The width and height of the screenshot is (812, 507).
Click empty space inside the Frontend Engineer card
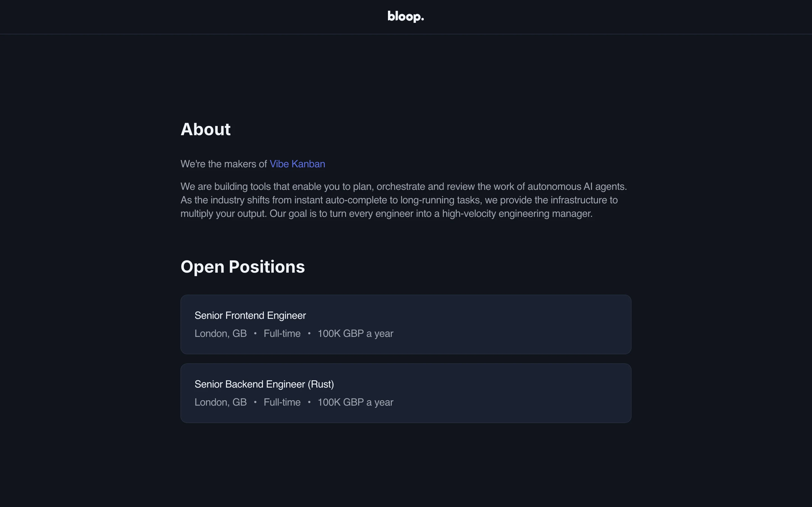click(520, 324)
